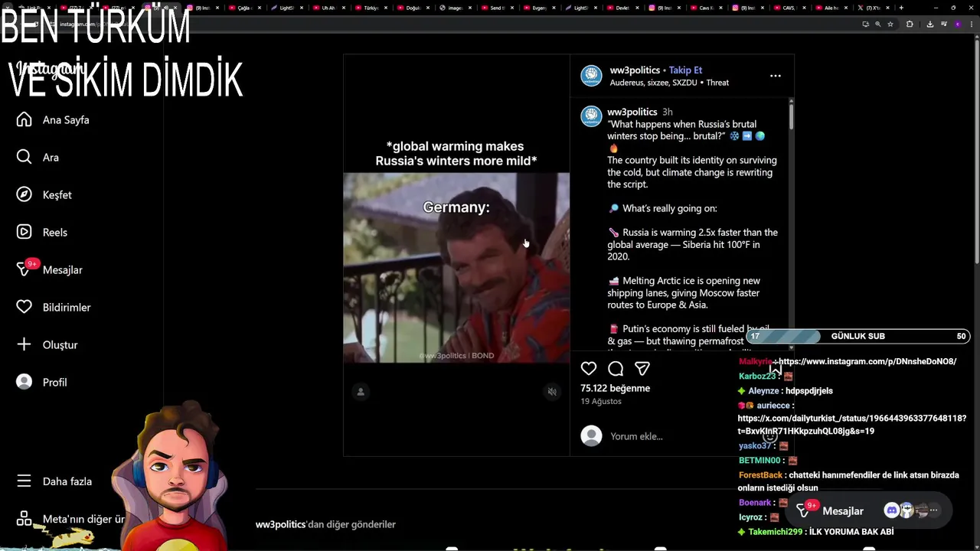Open browser zoom magnifier icon
Screen dimensions: 980x551
click(x=877, y=24)
